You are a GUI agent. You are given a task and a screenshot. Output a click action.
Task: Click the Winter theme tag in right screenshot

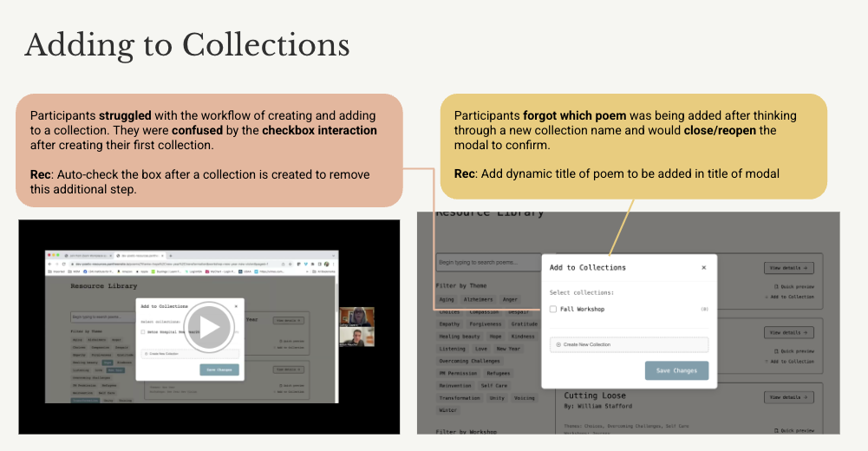pos(448,409)
